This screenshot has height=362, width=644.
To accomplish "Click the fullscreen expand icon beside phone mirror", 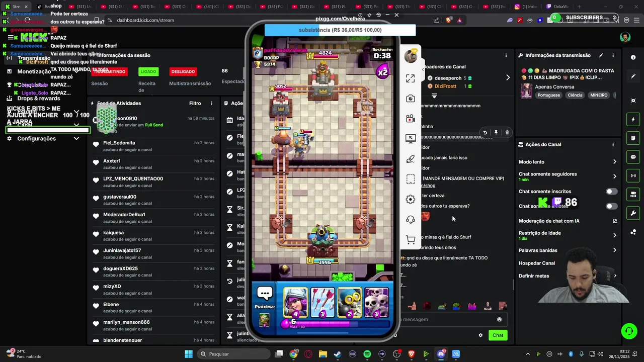I will [x=411, y=78].
